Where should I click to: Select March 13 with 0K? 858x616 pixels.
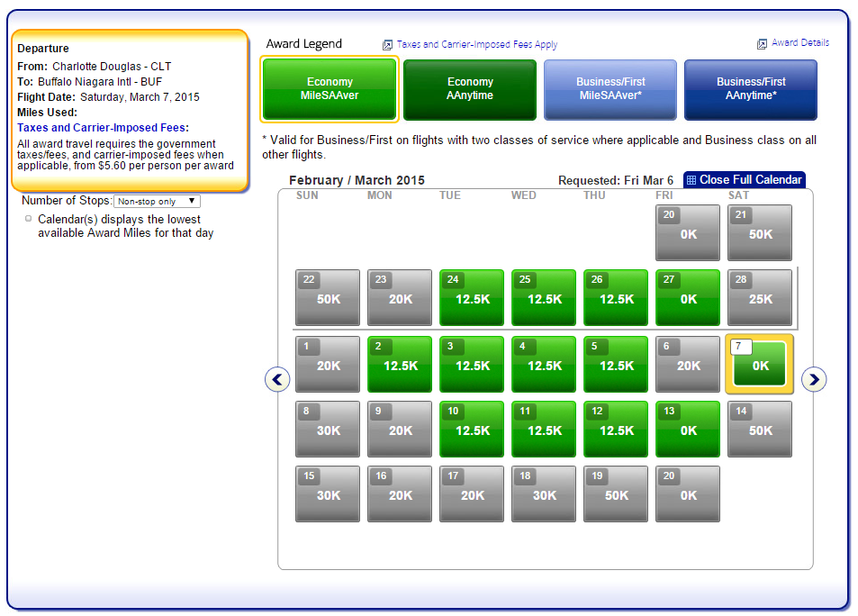(688, 429)
